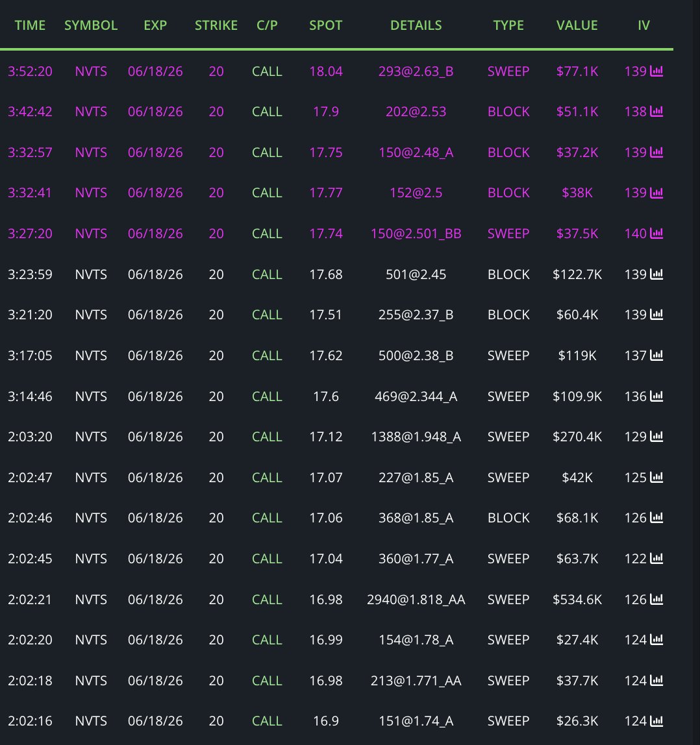Sort by DETAILS column header

pyautogui.click(x=416, y=25)
